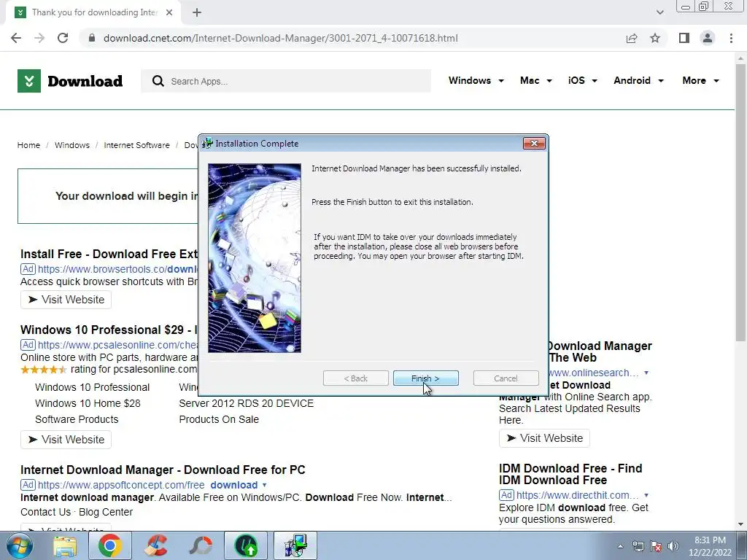Open CCleaner from the taskbar
The image size is (747, 560).
(156, 545)
